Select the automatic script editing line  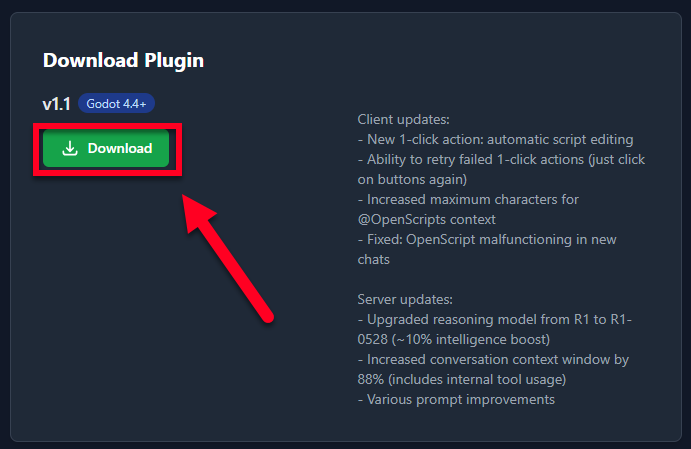click(x=495, y=139)
